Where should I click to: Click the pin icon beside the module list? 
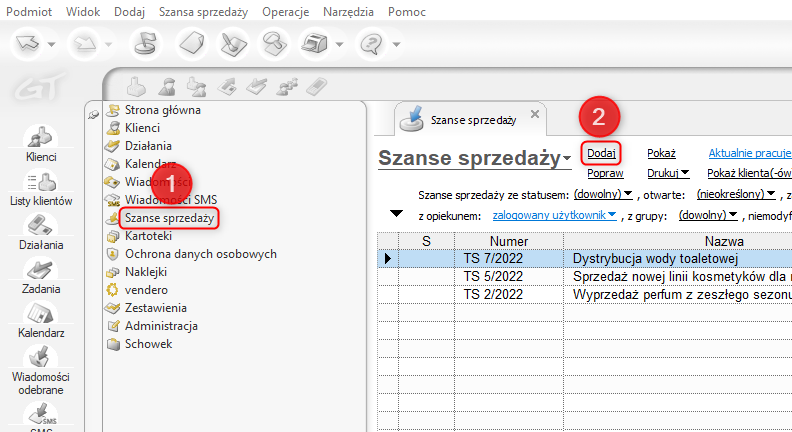(x=93, y=115)
